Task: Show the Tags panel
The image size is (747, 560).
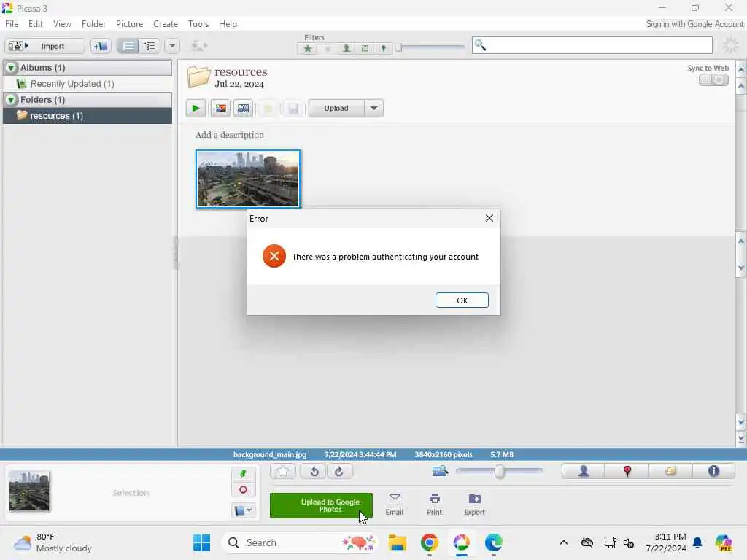Action: 670,472
